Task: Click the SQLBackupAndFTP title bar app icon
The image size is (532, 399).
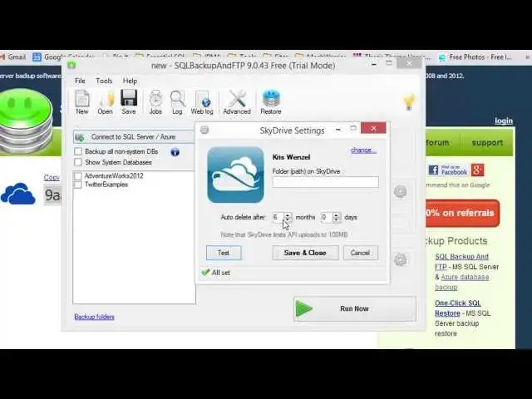Action: pyautogui.click(x=71, y=65)
